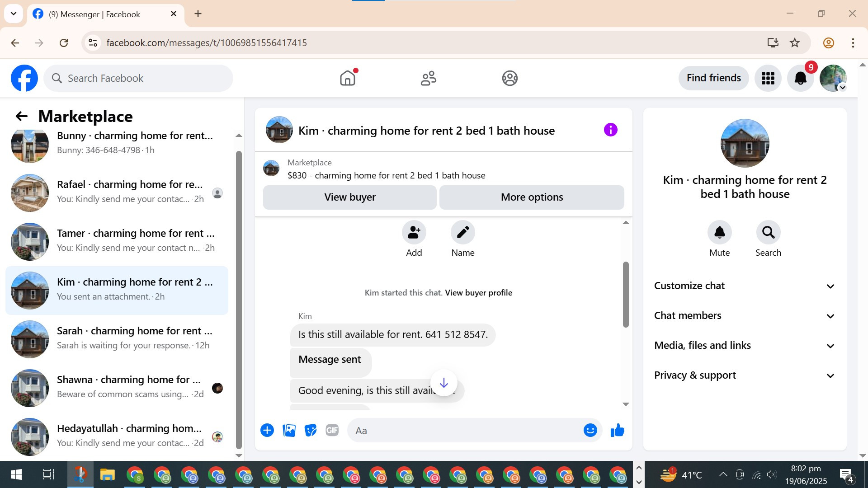Open the weather widget showing 41°C
This screenshot has height=488, width=868.
point(681,474)
